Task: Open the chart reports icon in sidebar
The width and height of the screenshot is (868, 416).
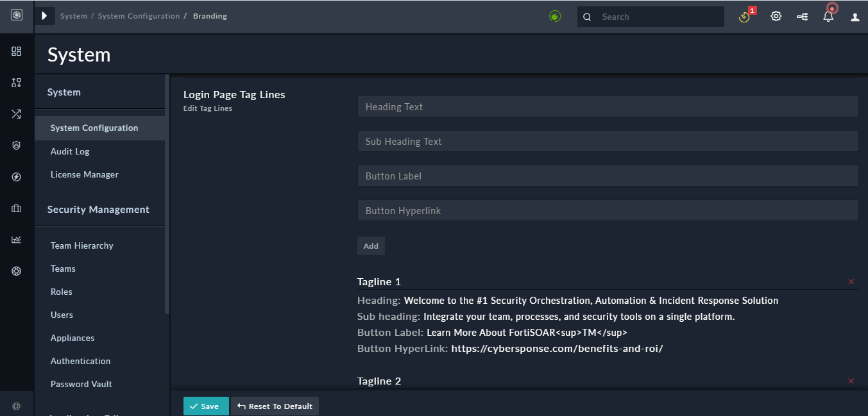Action: point(17,240)
